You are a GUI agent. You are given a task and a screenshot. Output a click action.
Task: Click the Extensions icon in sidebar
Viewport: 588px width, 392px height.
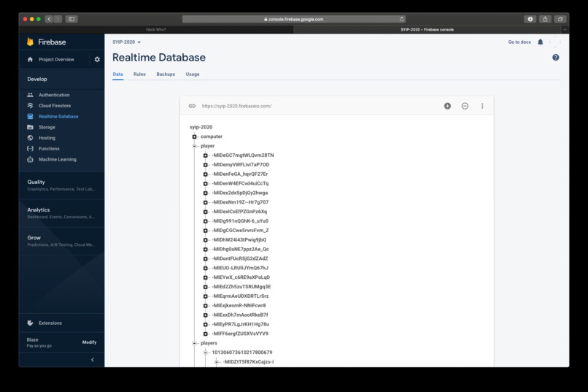tap(31, 323)
